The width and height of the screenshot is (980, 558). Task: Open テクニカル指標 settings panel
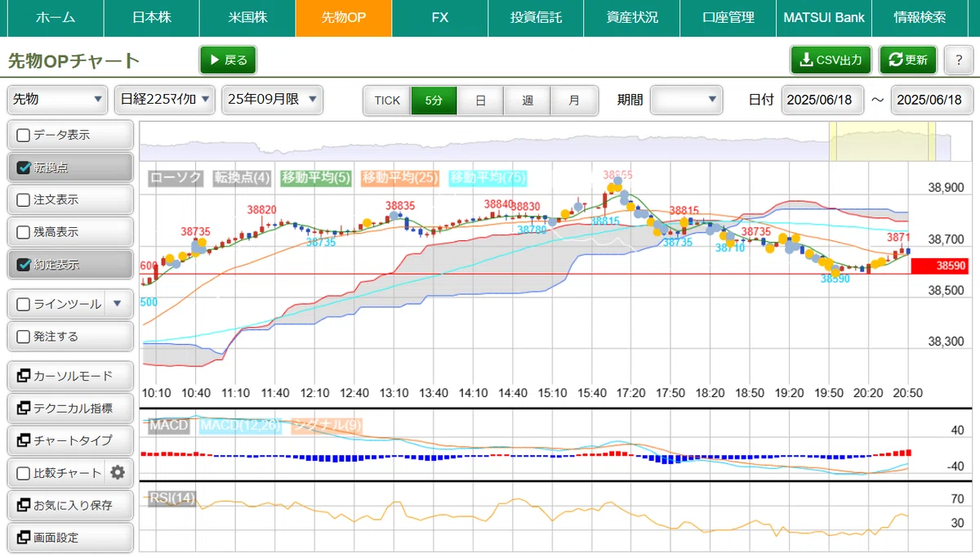(70, 408)
